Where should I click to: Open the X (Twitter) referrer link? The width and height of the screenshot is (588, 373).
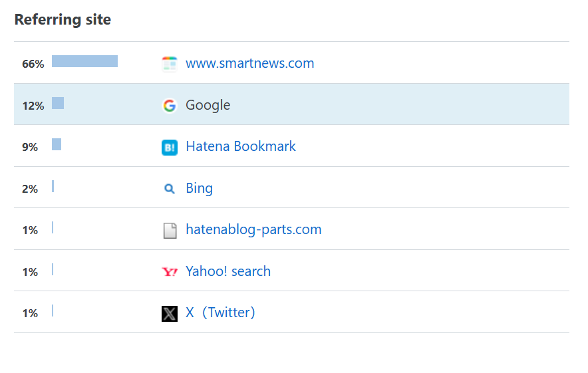pyautogui.click(x=220, y=312)
